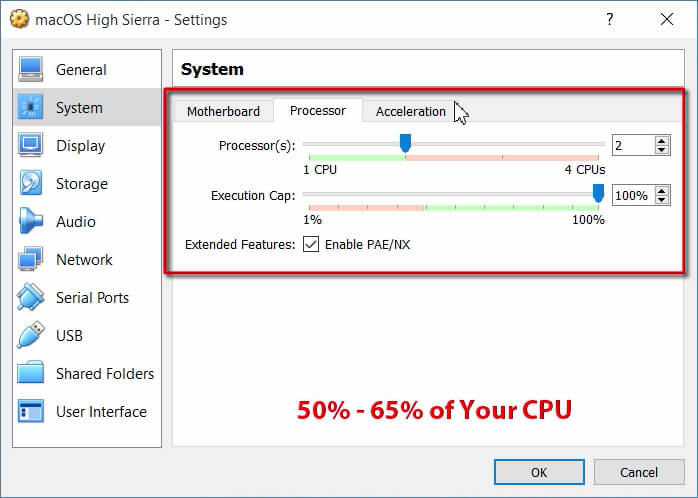Select the Audio speaker icon
This screenshot has height=498, width=698.
click(31, 222)
